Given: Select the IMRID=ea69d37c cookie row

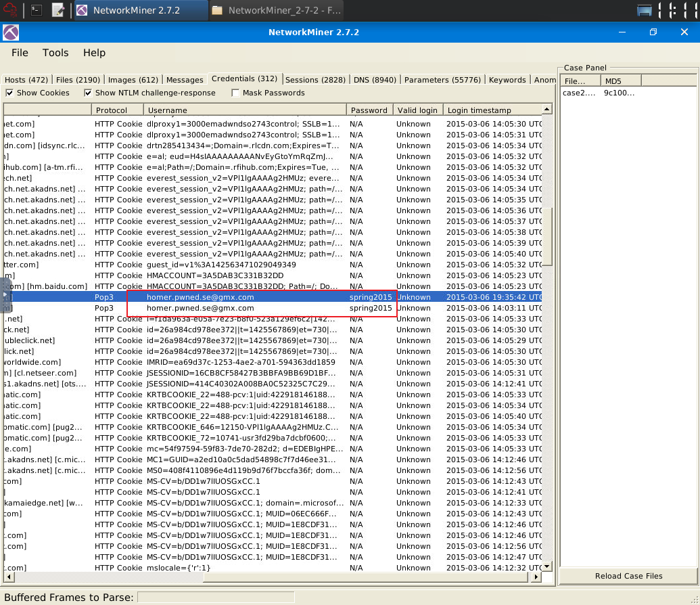Looking at the screenshot, I should point(273,362).
